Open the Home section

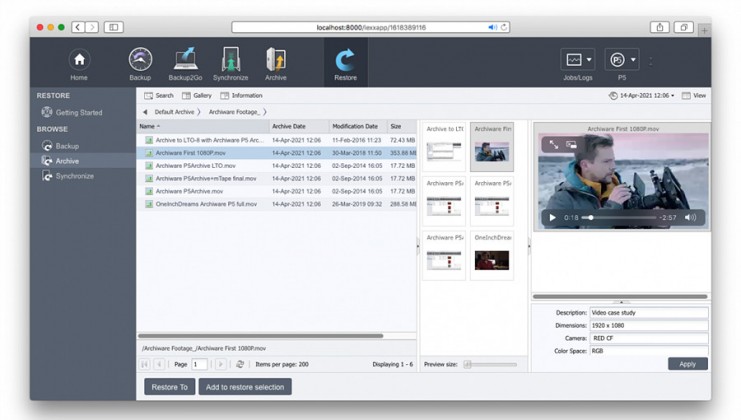[x=79, y=64]
